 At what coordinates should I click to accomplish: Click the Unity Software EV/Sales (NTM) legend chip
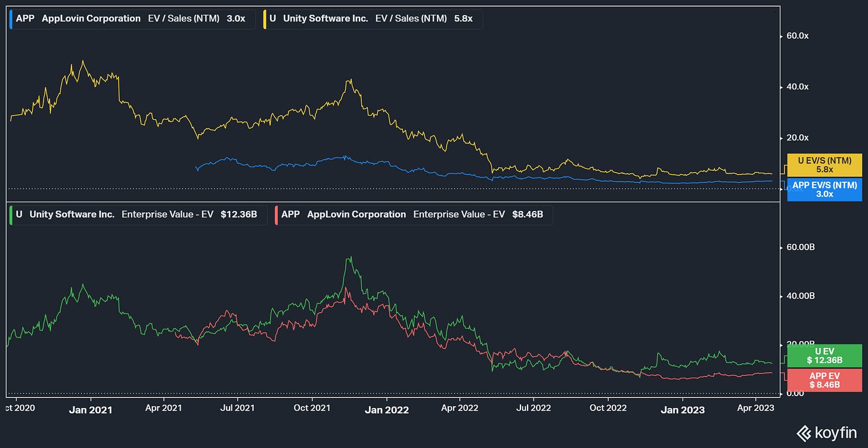click(x=373, y=18)
